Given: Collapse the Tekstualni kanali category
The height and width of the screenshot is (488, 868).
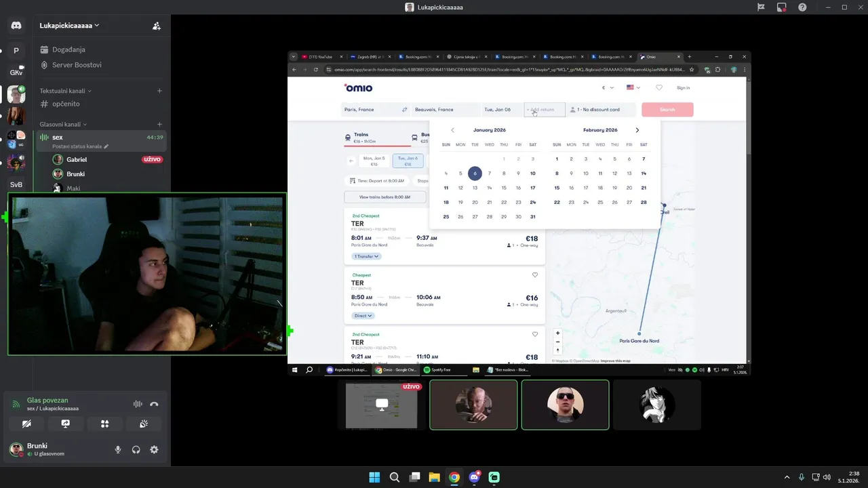Looking at the screenshot, I should [65, 91].
